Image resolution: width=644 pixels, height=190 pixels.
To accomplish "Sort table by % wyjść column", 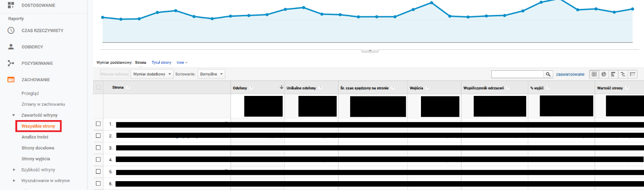I will click(x=537, y=88).
